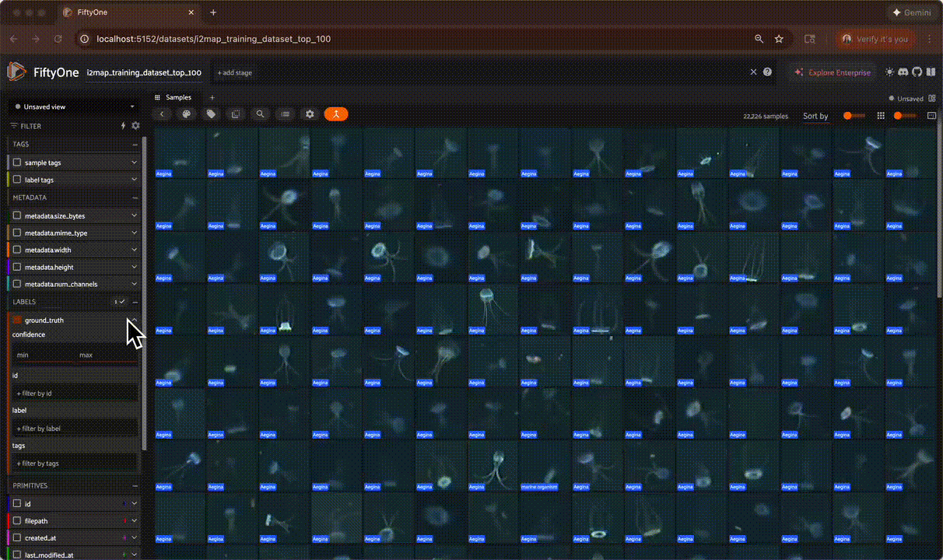
Task: Click the lightning bolt performance icon
Action: 123,126
